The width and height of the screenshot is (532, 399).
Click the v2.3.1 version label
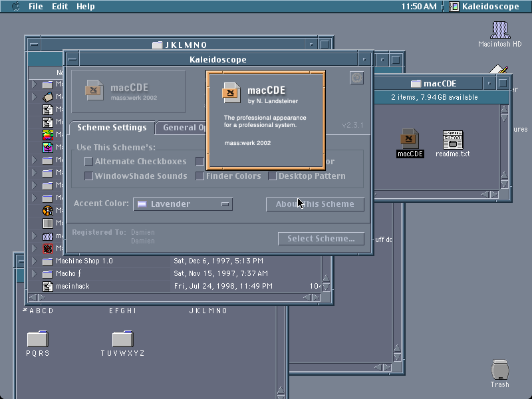pyautogui.click(x=353, y=125)
